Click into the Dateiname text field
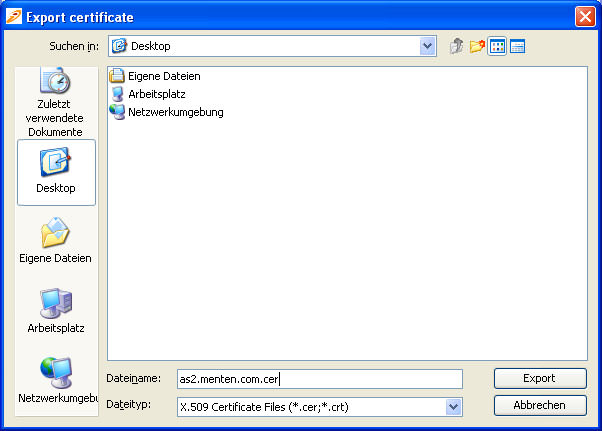602x431 pixels. pyautogui.click(x=318, y=379)
